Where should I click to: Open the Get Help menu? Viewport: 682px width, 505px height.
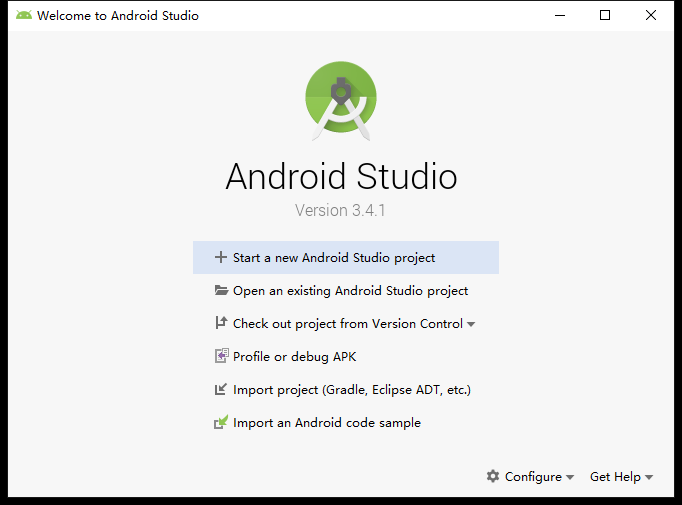pyautogui.click(x=615, y=477)
